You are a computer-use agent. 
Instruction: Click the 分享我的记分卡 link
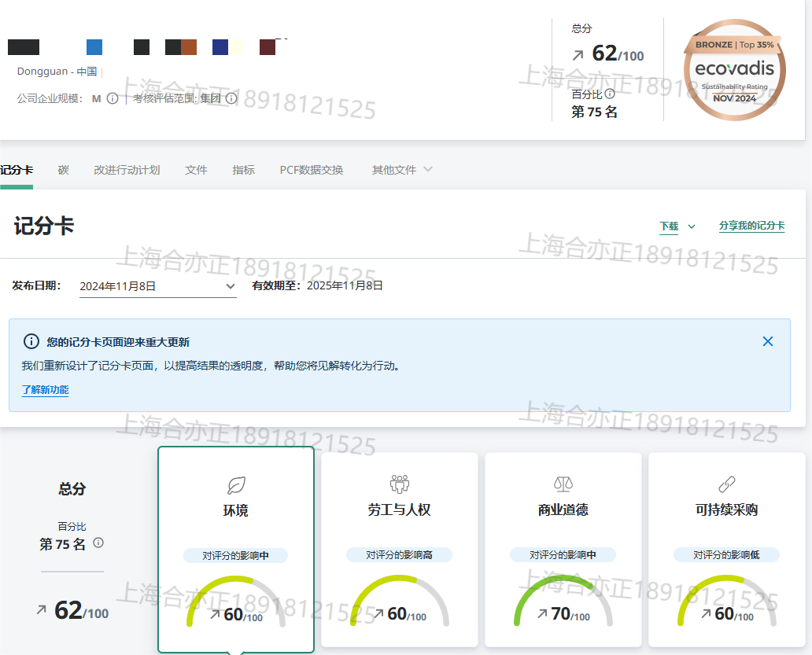[x=751, y=226]
